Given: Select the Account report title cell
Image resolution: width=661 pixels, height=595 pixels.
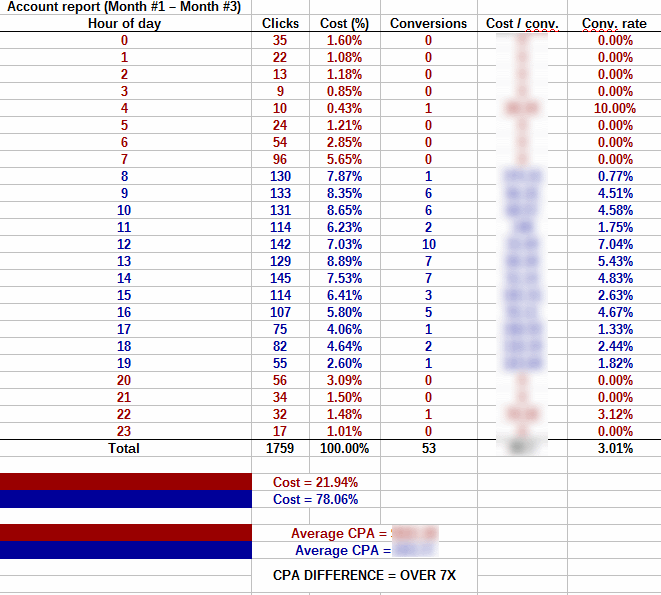Looking at the screenshot, I should (110, 8).
